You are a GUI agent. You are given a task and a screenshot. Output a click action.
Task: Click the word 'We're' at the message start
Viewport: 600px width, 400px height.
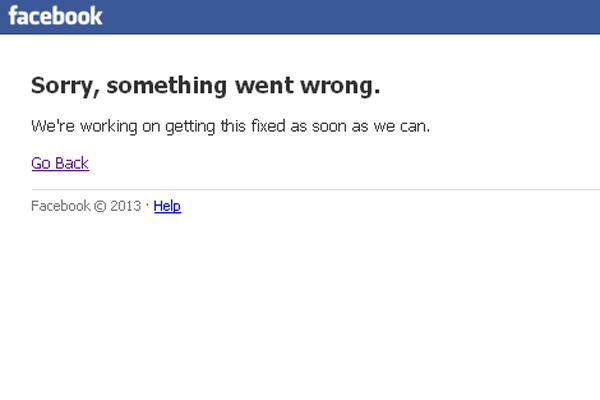tap(53, 126)
